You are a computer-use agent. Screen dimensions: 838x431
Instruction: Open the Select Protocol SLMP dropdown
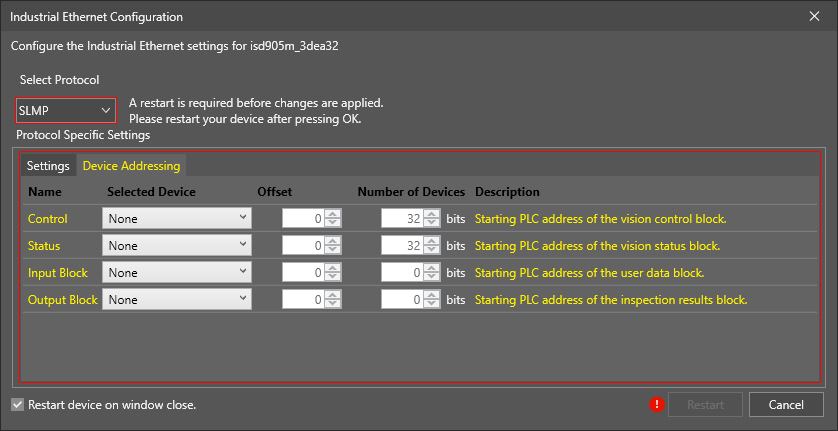pyautogui.click(x=66, y=110)
